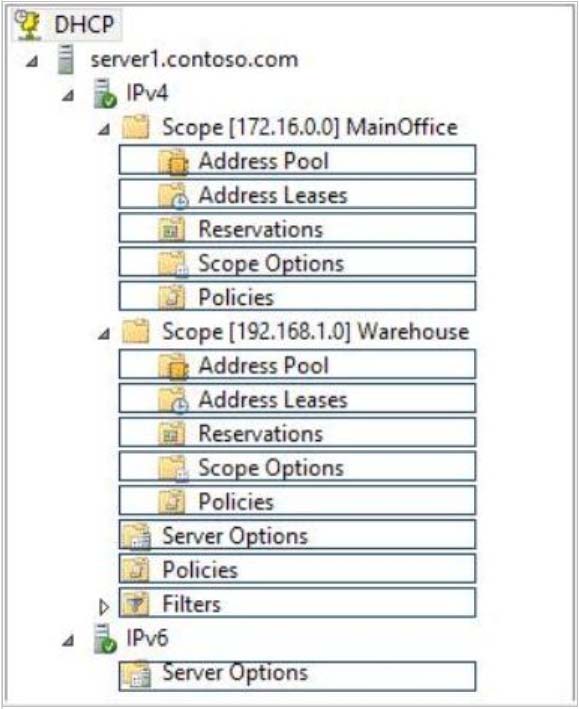Click the IPv4 server icon with green check

[105, 94]
